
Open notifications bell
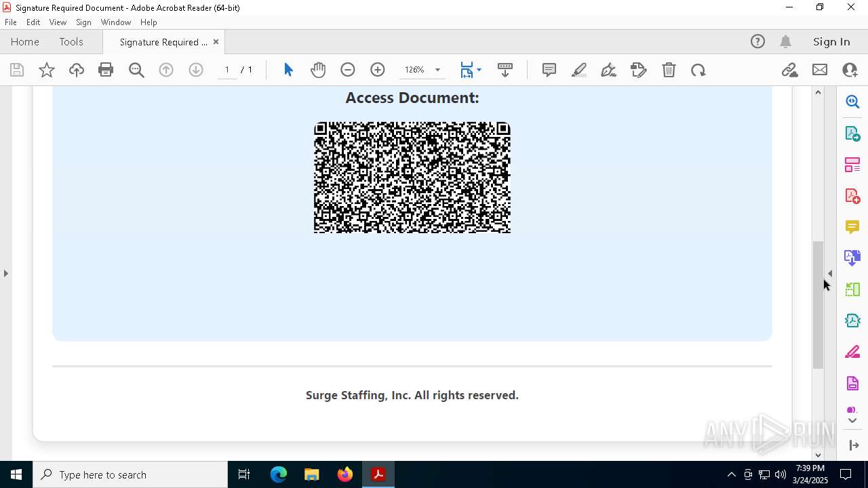pyautogui.click(x=786, y=41)
